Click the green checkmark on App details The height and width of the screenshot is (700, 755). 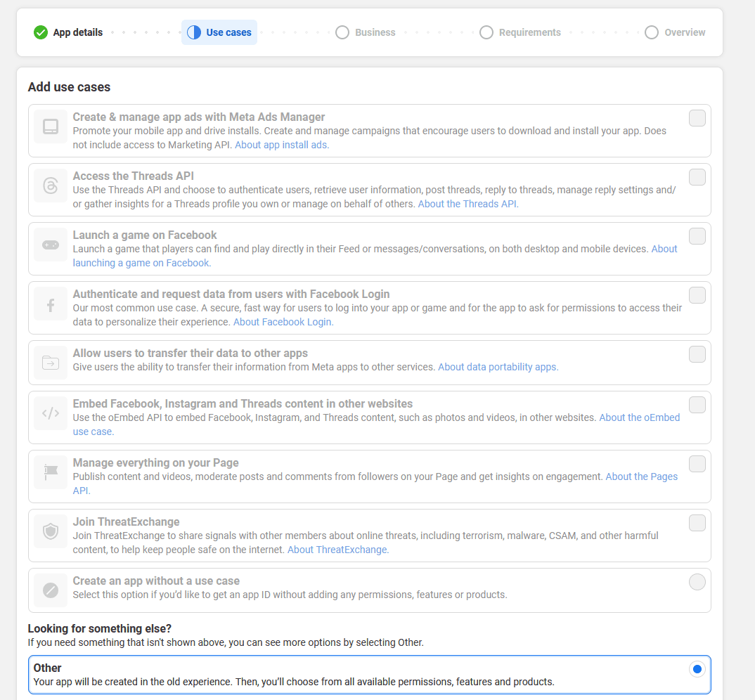point(40,32)
